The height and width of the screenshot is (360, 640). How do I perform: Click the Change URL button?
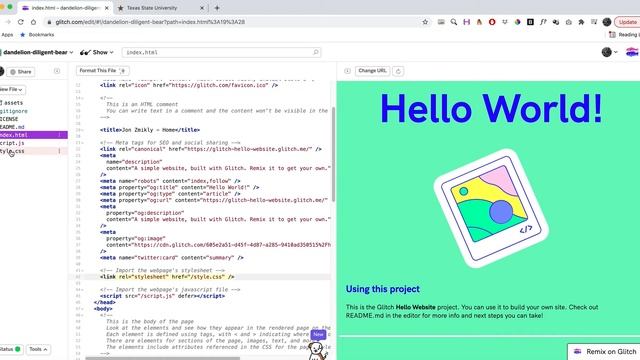click(372, 71)
